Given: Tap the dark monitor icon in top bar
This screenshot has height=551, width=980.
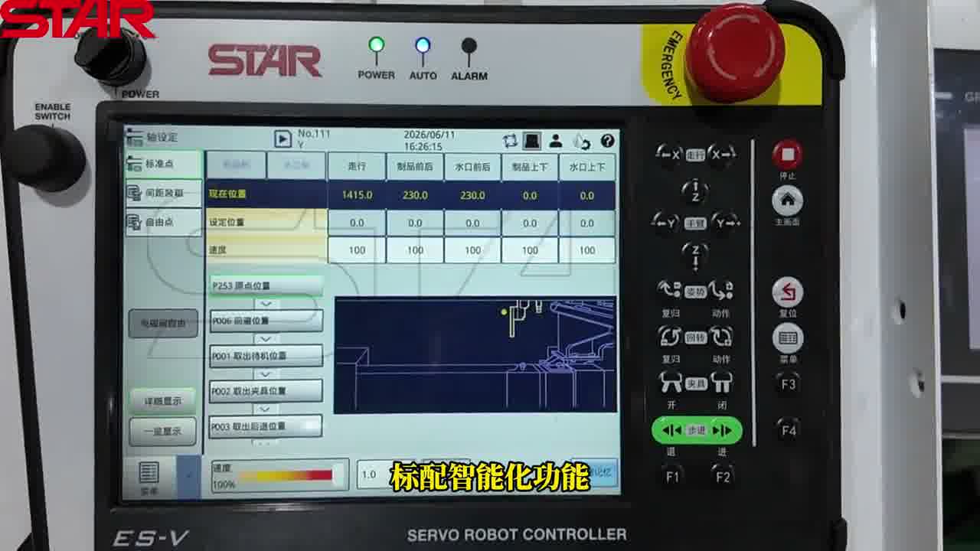Looking at the screenshot, I should [532, 141].
